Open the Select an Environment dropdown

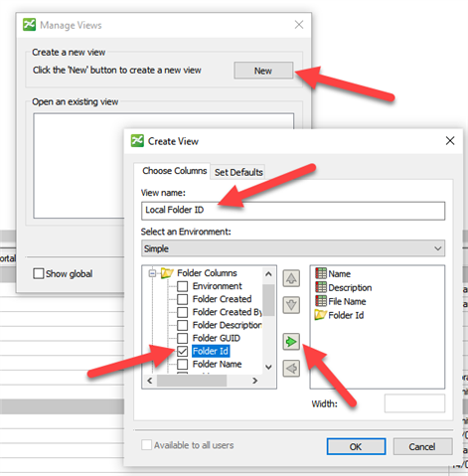click(293, 248)
